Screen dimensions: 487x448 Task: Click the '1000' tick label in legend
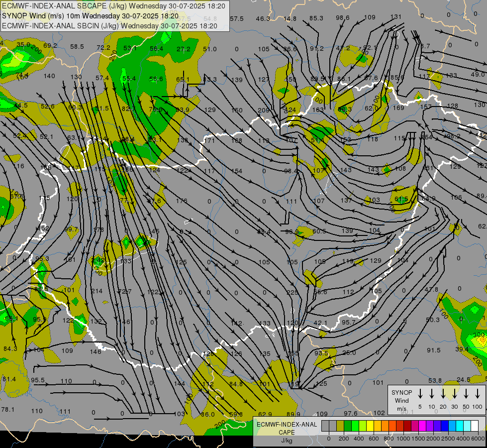[x=403, y=439]
